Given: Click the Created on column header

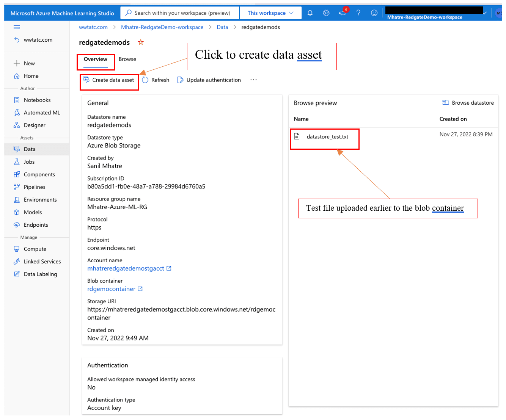Looking at the screenshot, I should point(453,119).
